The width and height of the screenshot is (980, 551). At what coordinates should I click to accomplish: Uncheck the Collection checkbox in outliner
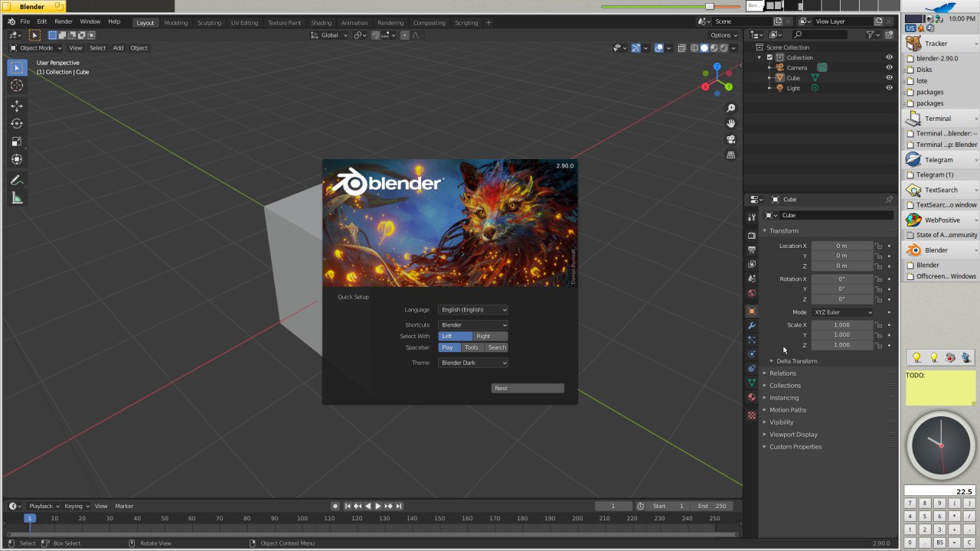coord(769,57)
